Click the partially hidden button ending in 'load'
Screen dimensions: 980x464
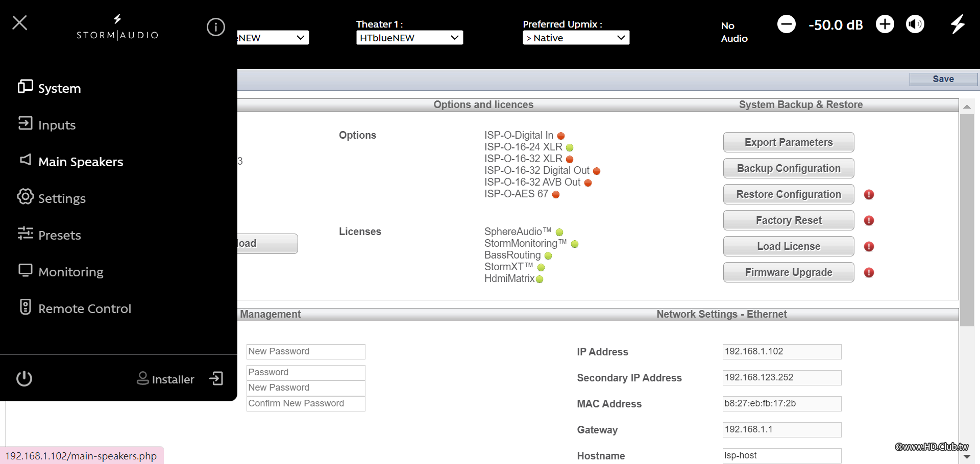267,243
